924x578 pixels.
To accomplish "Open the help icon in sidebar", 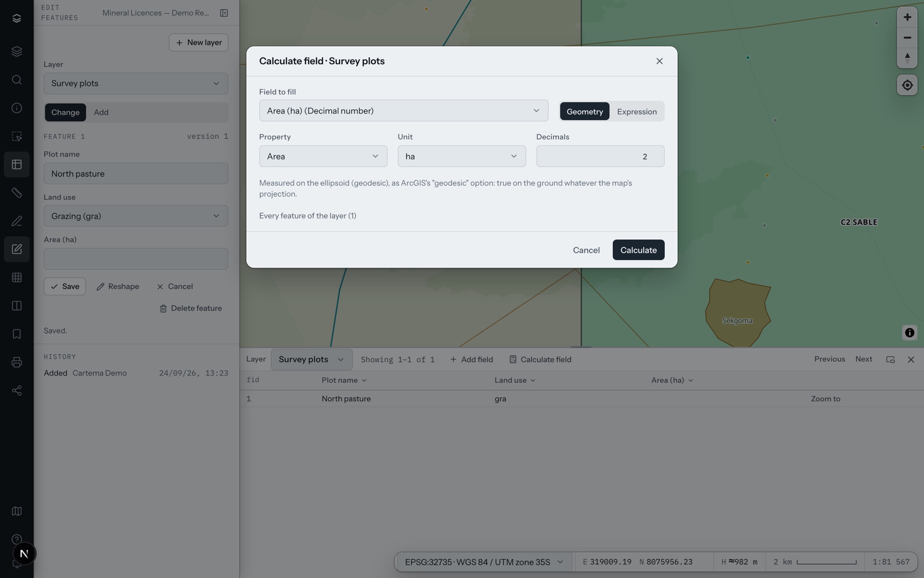I will pos(16,539).
